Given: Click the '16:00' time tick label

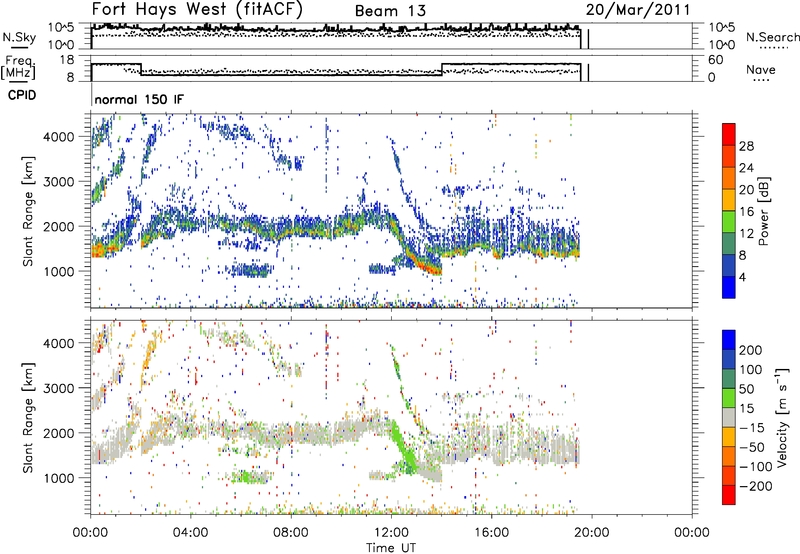Looking at the screenshot, I should pyautogui.click(x=491, y=533).
